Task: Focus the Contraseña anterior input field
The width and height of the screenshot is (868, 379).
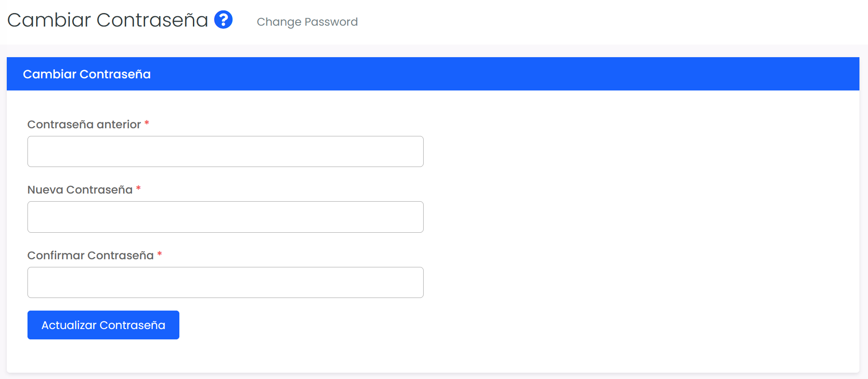Action: pos(225,152)
